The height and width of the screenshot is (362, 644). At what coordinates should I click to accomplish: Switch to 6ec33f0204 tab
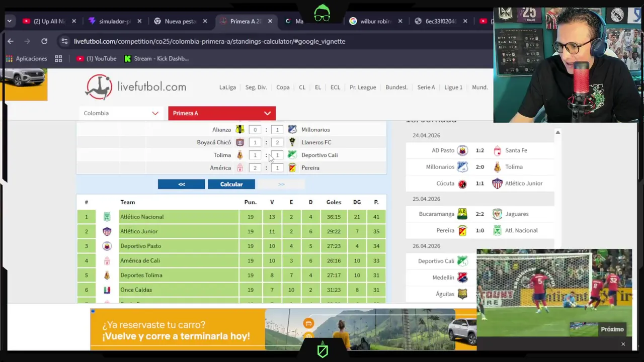click(441, 21)
